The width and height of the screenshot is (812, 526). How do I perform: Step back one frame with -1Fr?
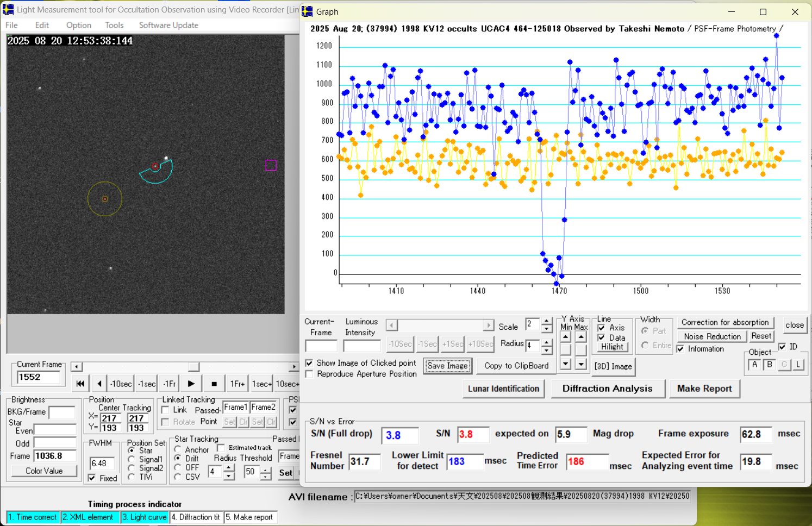click(170, 384)
